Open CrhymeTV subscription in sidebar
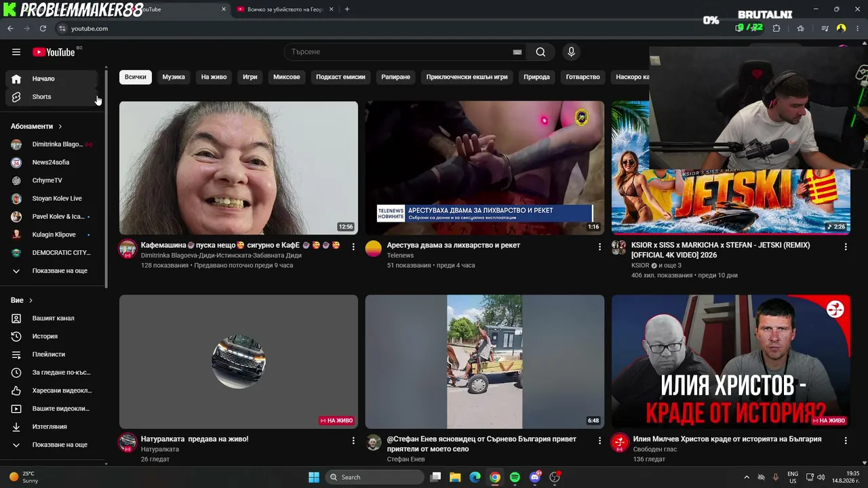Image resolution: width=868 pixels, height=488 pixels. coord(52,181)
